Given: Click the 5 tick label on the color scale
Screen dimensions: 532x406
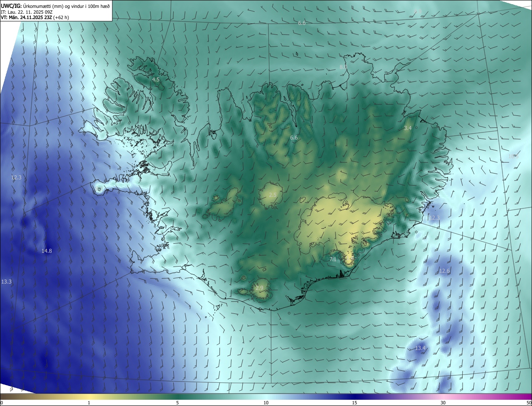Looking at the screenshot, I should [x=177, y=403].
